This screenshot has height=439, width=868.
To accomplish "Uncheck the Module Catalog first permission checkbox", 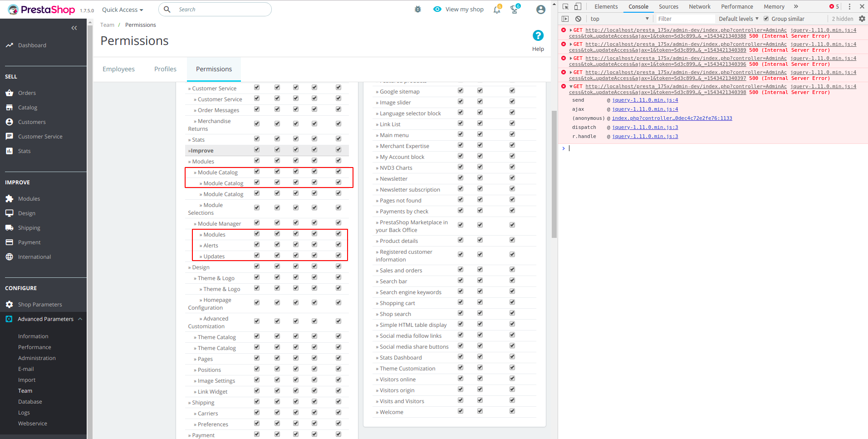I will [256, 171].
